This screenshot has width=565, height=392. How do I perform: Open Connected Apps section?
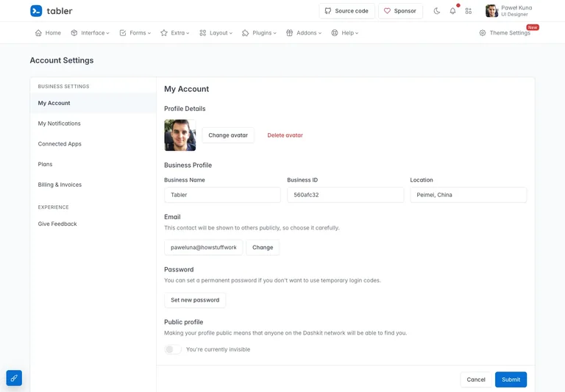tap(93, 143)
